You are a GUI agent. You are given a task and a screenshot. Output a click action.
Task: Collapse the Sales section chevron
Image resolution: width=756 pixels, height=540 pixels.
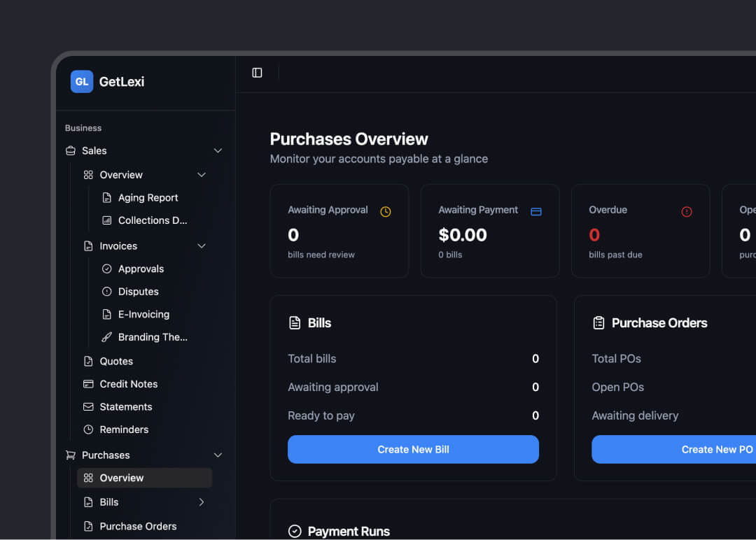[x=218, y=151]
